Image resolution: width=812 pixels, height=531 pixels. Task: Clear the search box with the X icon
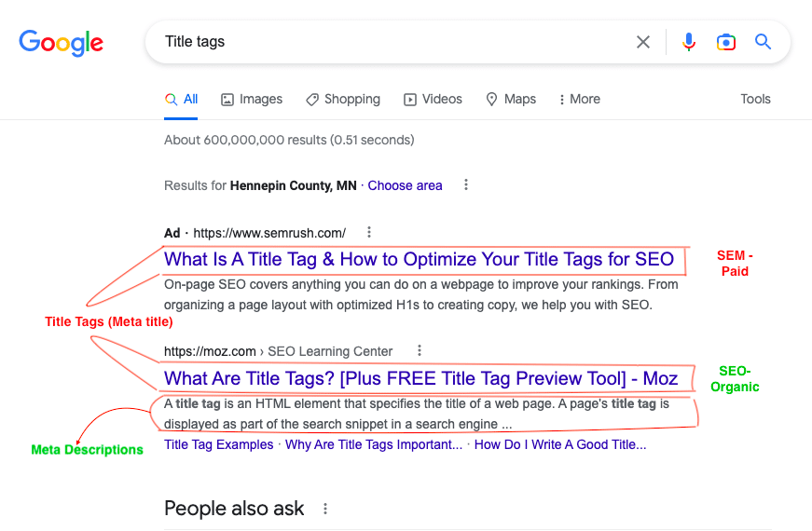[643, 42]
